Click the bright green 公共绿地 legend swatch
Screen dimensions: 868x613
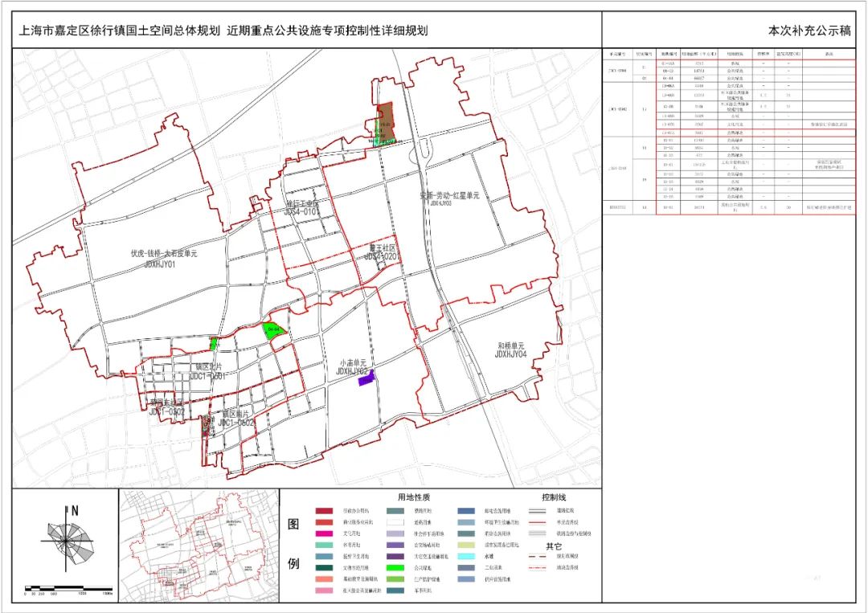(395, 568)
